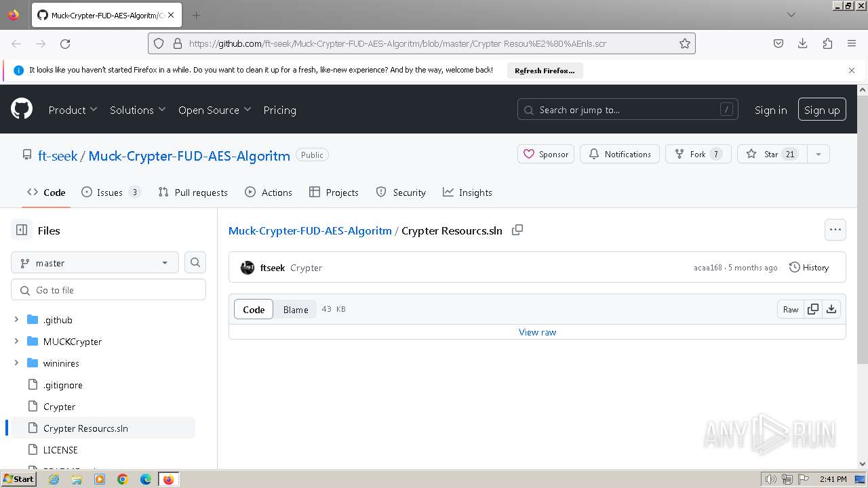This screenshot has width=868, height=488.
Task: Select LICENSE in the file tree
Action: click(60, 450)
